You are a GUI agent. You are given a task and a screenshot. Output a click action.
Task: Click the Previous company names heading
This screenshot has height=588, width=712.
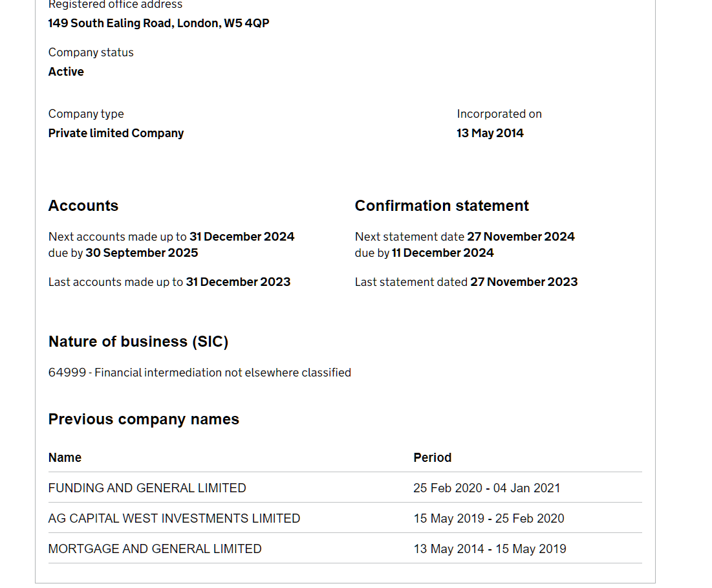click(144, 419)
